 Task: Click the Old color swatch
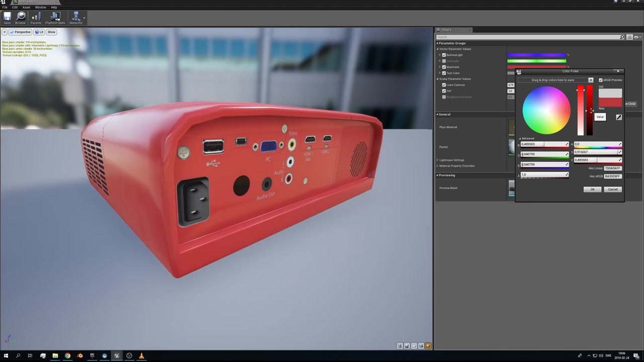[610, 93]
